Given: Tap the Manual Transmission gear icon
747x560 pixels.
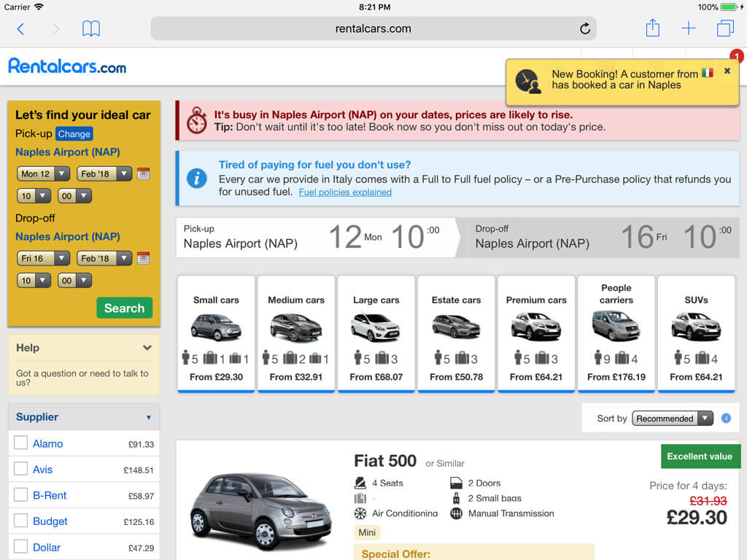Looking at the screenshot, I should (x=456, y=513).
